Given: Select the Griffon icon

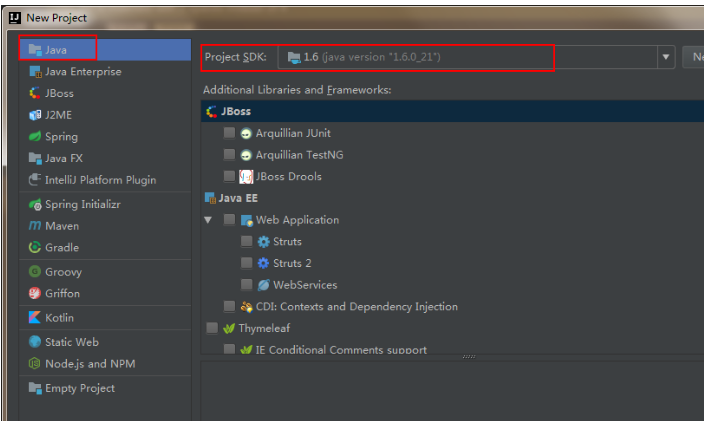Looking at the screenshot, I should 35,293.
